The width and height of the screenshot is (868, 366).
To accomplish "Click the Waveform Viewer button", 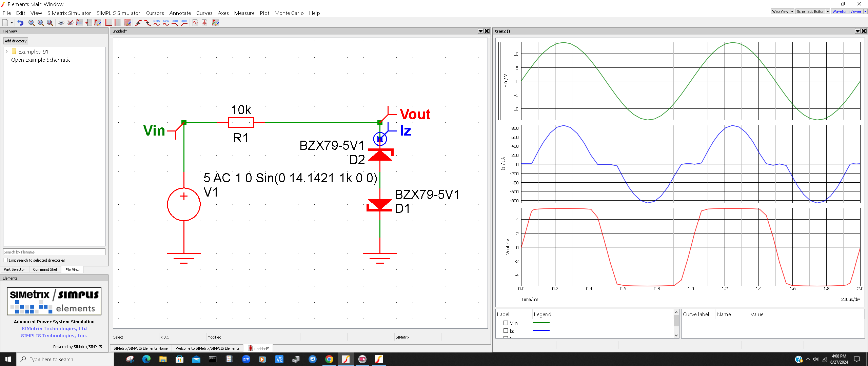I will pyautogui.click(x=847, y=12).
